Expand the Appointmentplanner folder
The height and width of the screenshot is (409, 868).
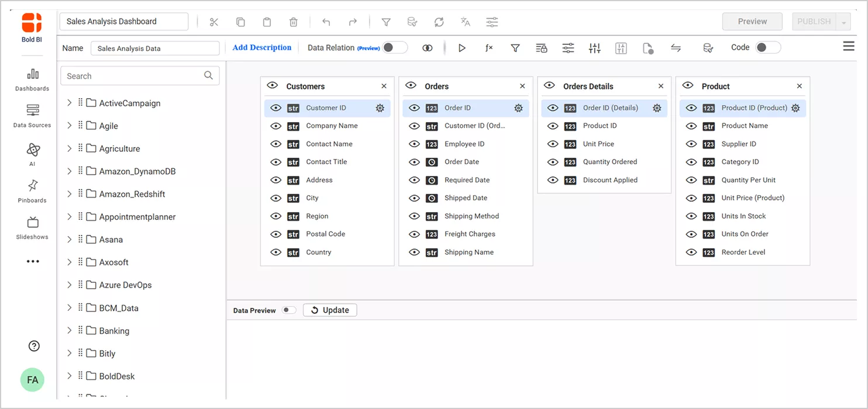(69, 217)
